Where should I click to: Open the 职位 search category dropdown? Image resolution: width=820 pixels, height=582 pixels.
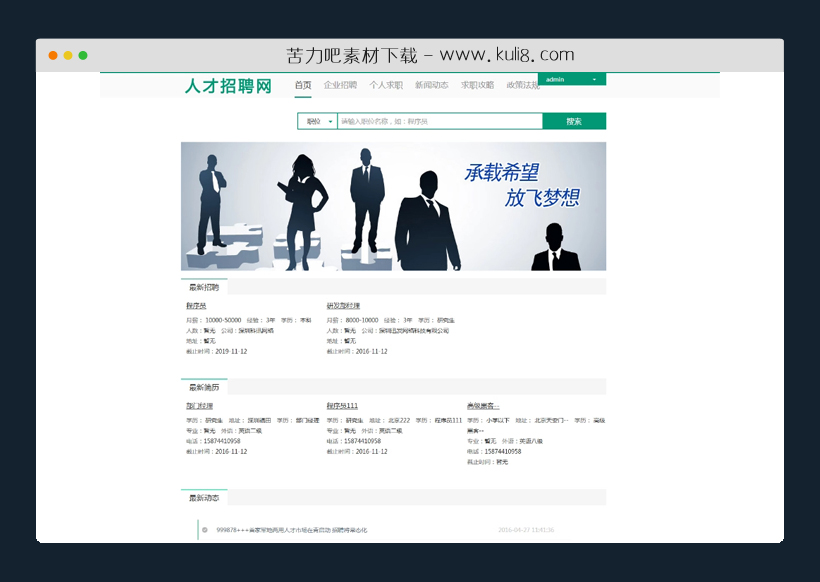(316, 120)
